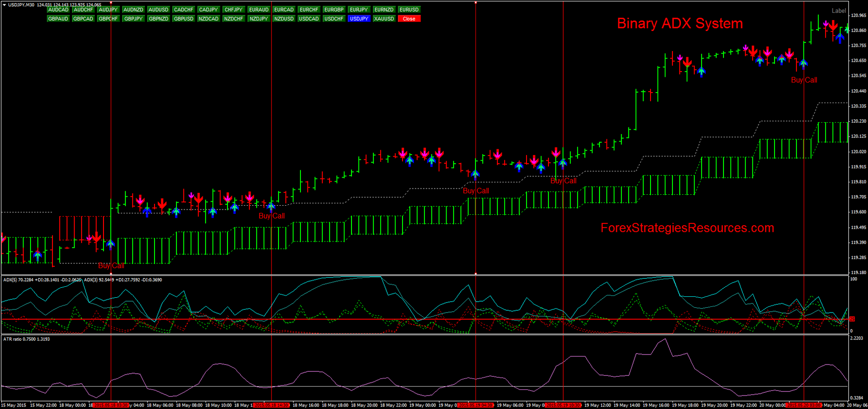Switch chart to AUDCAD pair
This screenshot has width=868, height=409.
[x=58, y=10]
